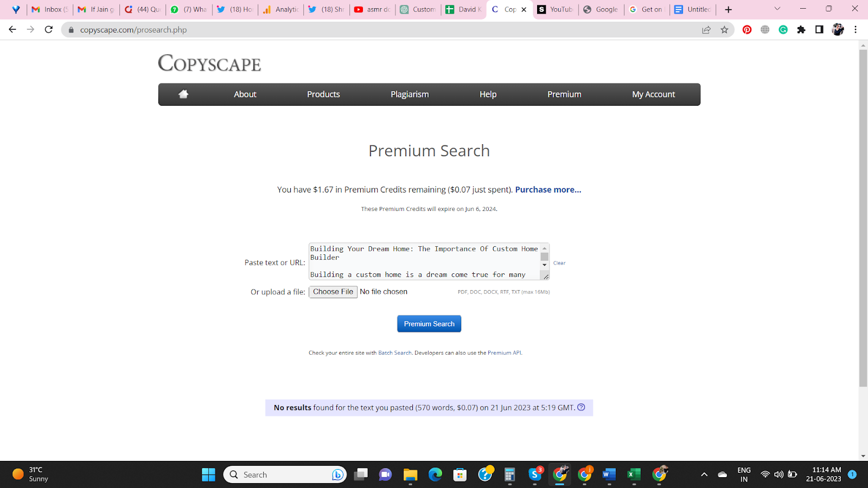Image resolution: width=868 pixels, height=488 pixels.
Task: Click the address bar URL field
Action: point(380,30)
